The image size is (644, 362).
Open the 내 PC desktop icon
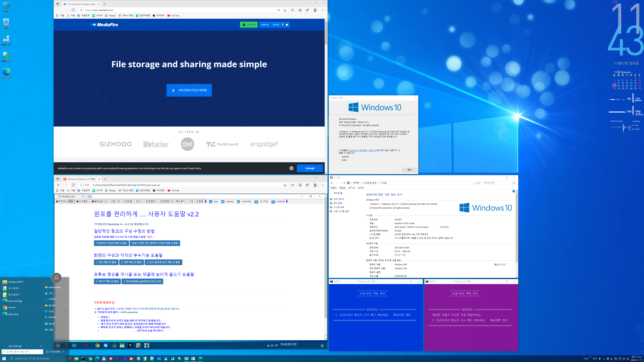(6, 7)
